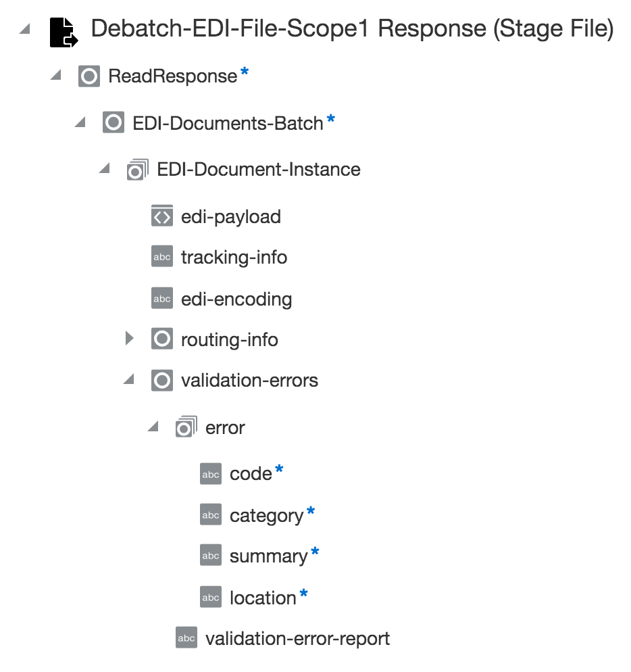Click the validation-errors object icon
The image size is (631, 672).
coord(161,380)
